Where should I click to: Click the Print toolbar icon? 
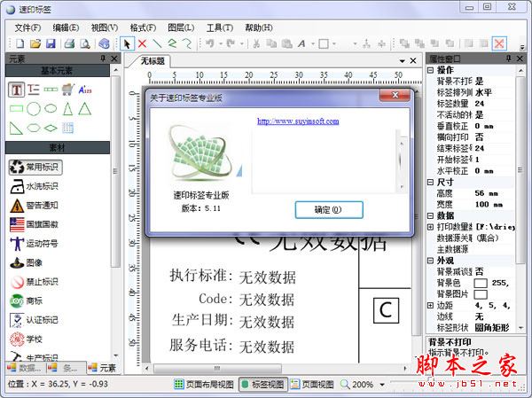69,43
